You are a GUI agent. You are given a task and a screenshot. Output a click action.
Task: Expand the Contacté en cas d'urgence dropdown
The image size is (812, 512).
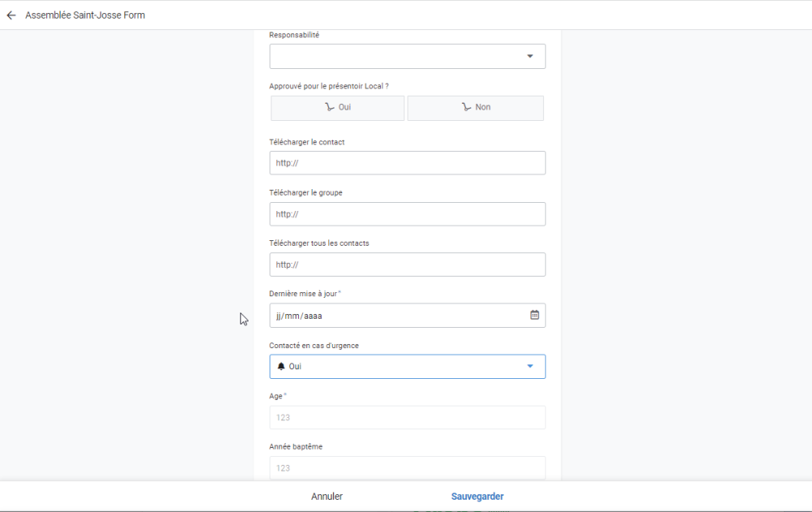tap(407, 366)
